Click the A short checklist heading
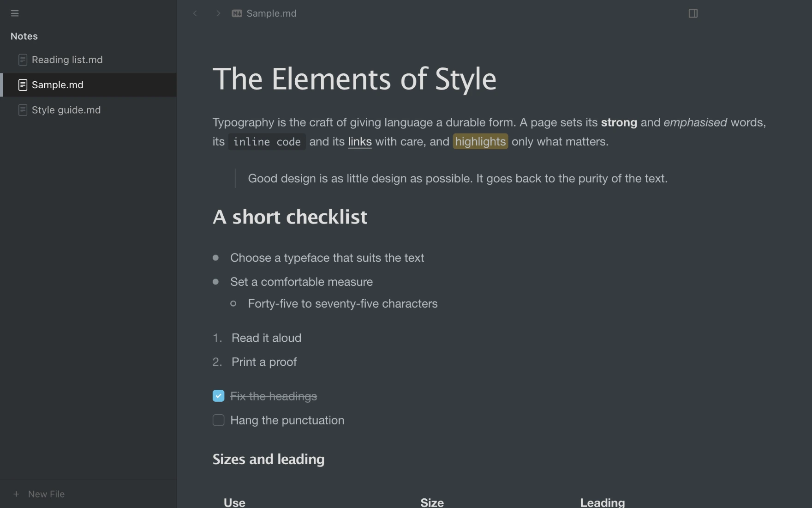The width and height of the screenshot is (812, 508). (x=290, y=217)
